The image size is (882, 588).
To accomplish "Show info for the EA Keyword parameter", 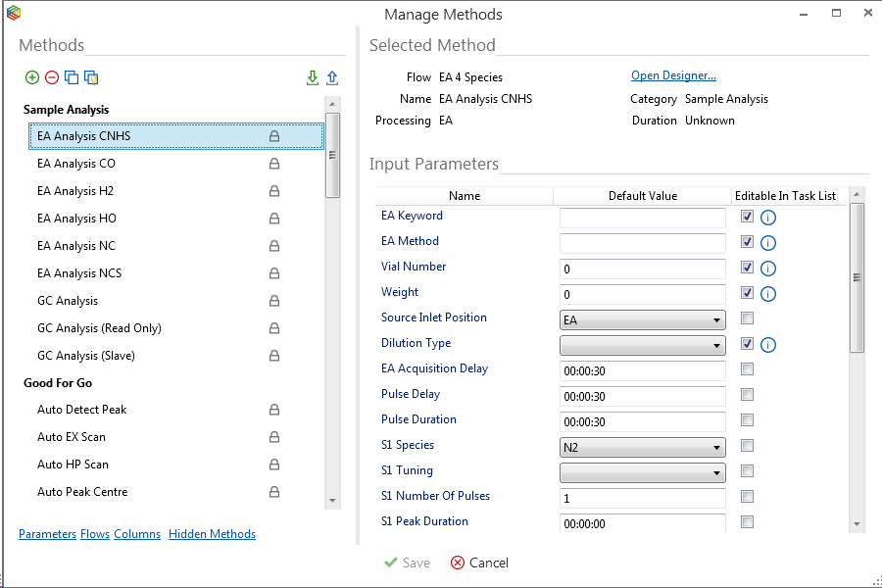I will click(x=768, y=218).
